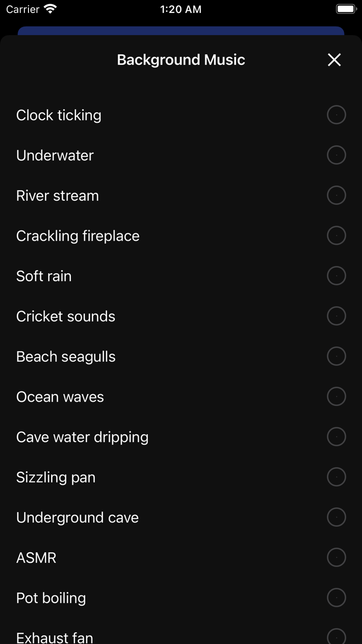Choose the Pot boiling radio button

point(336,598)
